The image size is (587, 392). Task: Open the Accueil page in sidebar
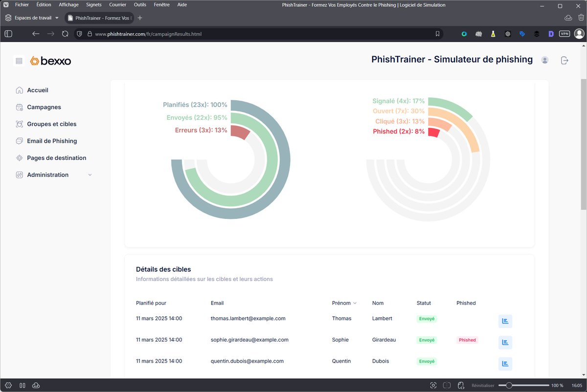click(32, 90)
